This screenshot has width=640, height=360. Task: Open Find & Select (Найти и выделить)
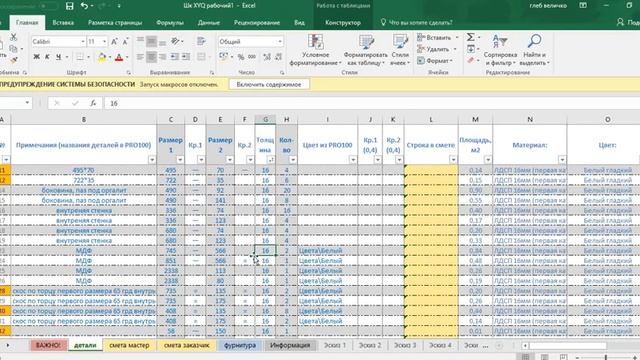(x=534, y=50)
